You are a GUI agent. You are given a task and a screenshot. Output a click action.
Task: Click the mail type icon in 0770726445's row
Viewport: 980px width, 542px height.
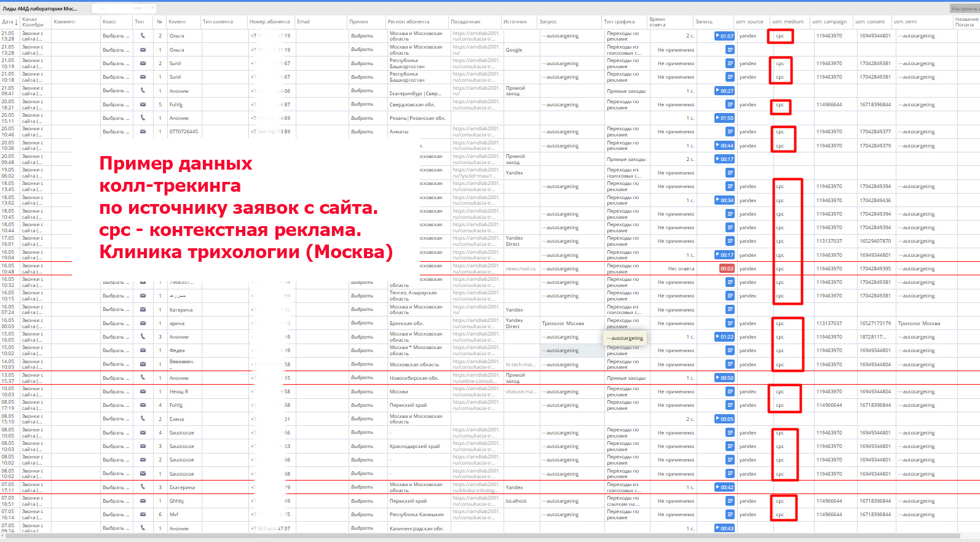click(x=143, y=132)
